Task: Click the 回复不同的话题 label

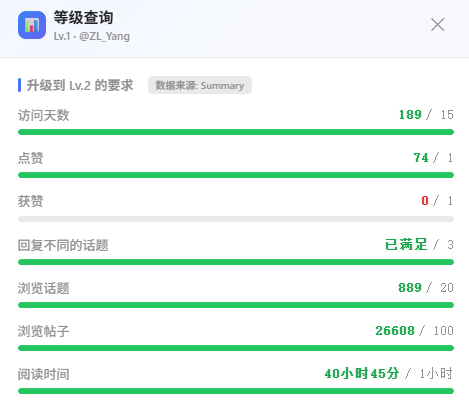Action: [x=63, y=245]
